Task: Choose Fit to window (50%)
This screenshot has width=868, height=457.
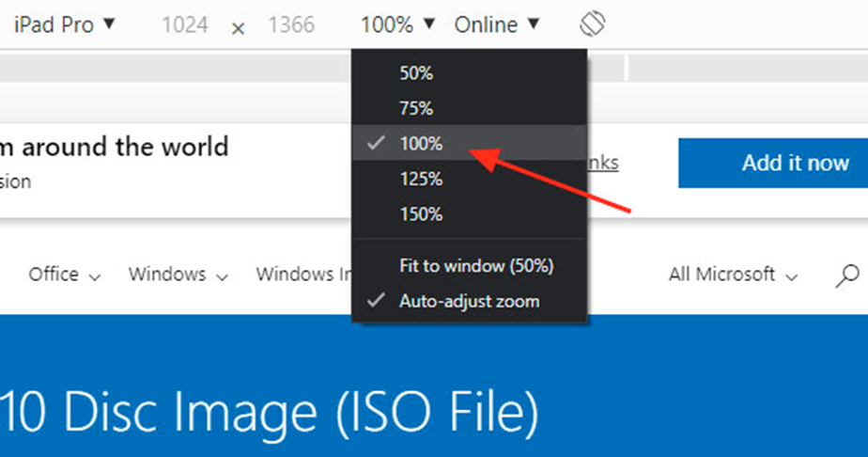Action: [476, 266]
